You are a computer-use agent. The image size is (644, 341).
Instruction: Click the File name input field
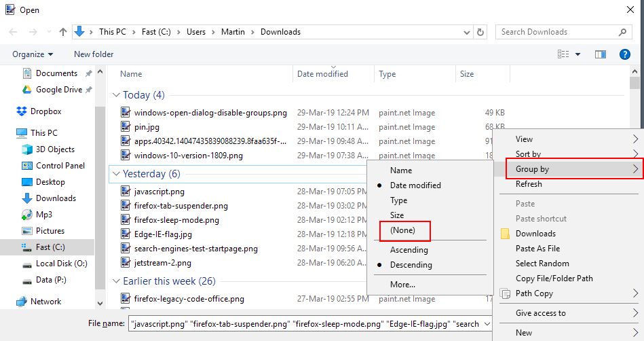305,324
